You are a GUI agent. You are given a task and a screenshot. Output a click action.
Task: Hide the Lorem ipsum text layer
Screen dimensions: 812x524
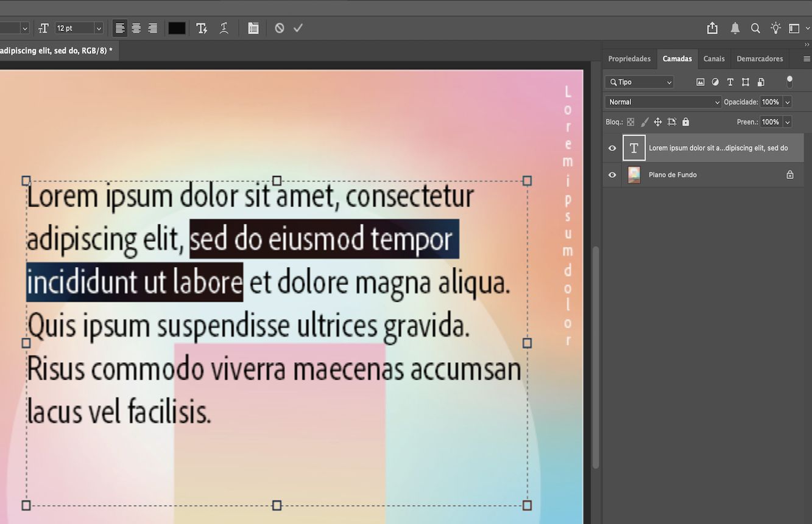(612, 148)
